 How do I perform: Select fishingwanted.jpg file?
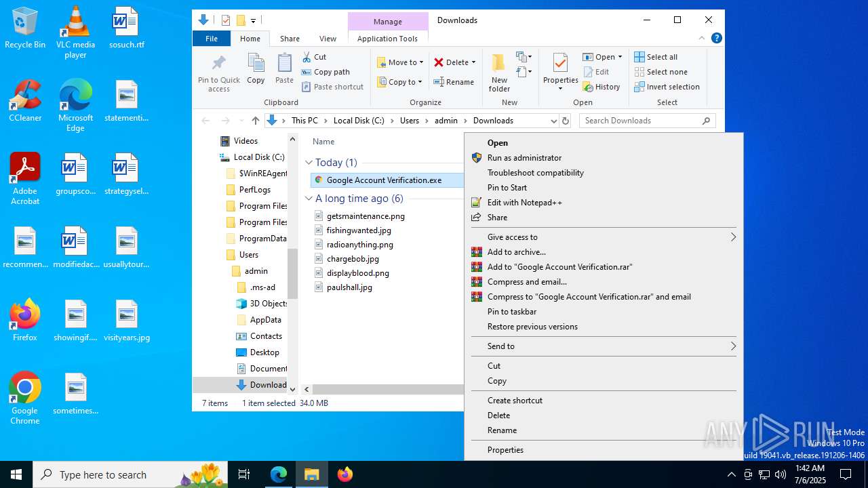(x=359, y=230)
